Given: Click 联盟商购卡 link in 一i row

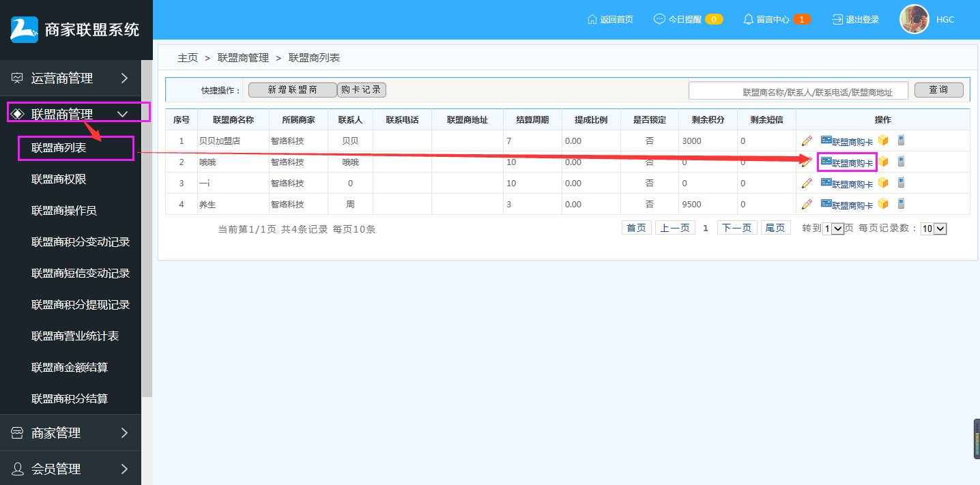Looking at the screenshot, I should (847, 183).
